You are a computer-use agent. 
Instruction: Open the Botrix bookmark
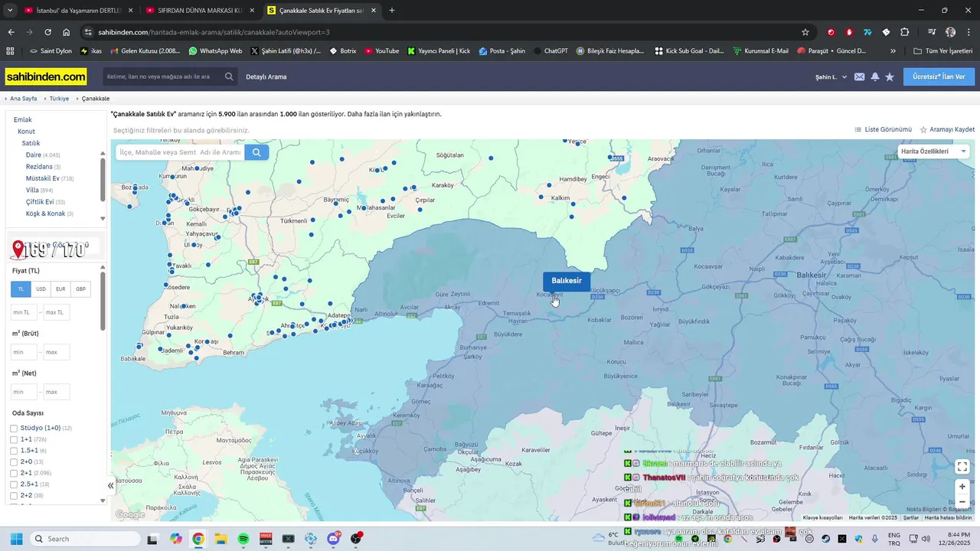[343, 51]
